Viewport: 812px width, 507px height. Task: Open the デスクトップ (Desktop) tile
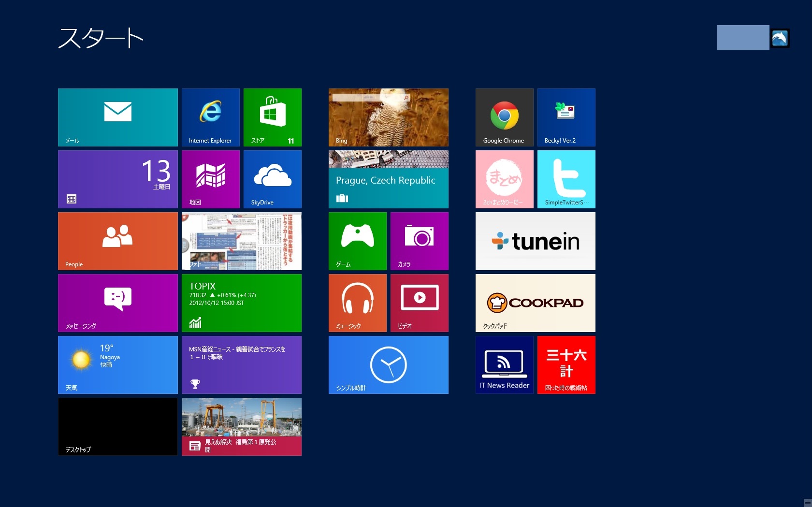[118, 427]
